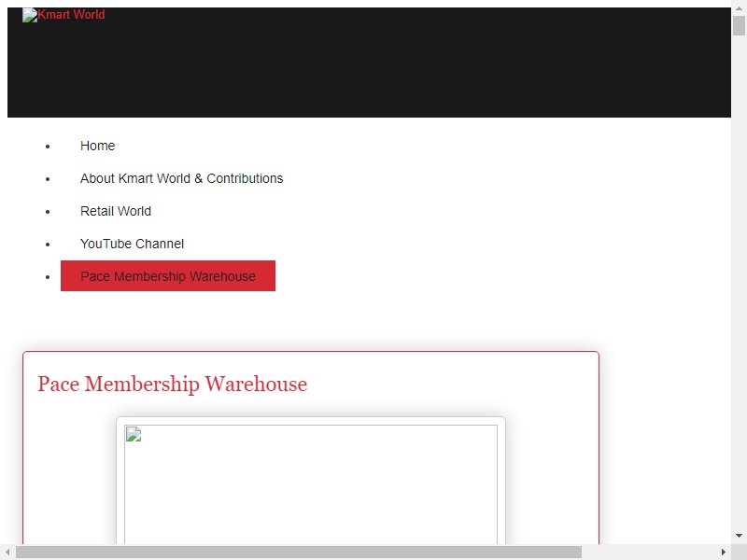The width and height of the screenshot is (747, 560).
Task: Click the vertical scrollbar up arrow
Action: coord(739,8)
